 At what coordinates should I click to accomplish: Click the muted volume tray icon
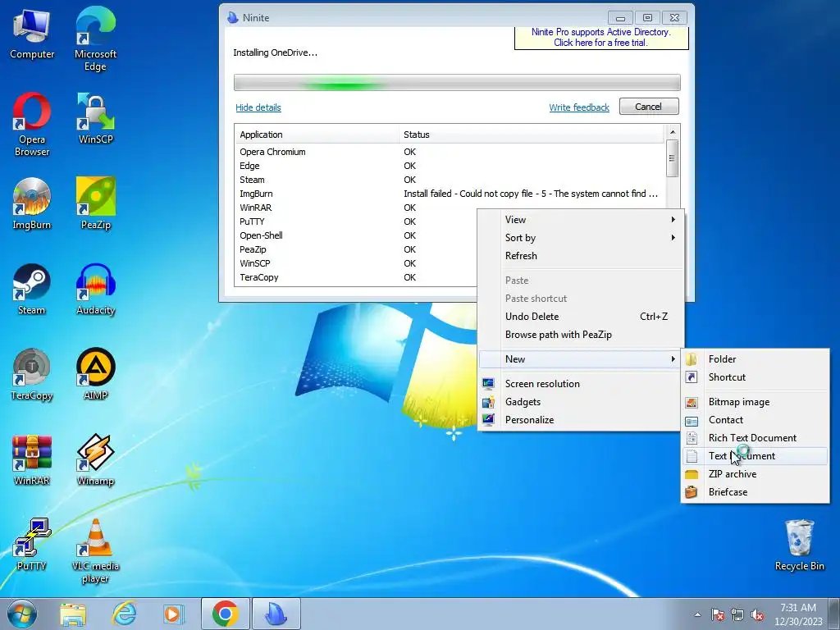[x=757, y=614]
